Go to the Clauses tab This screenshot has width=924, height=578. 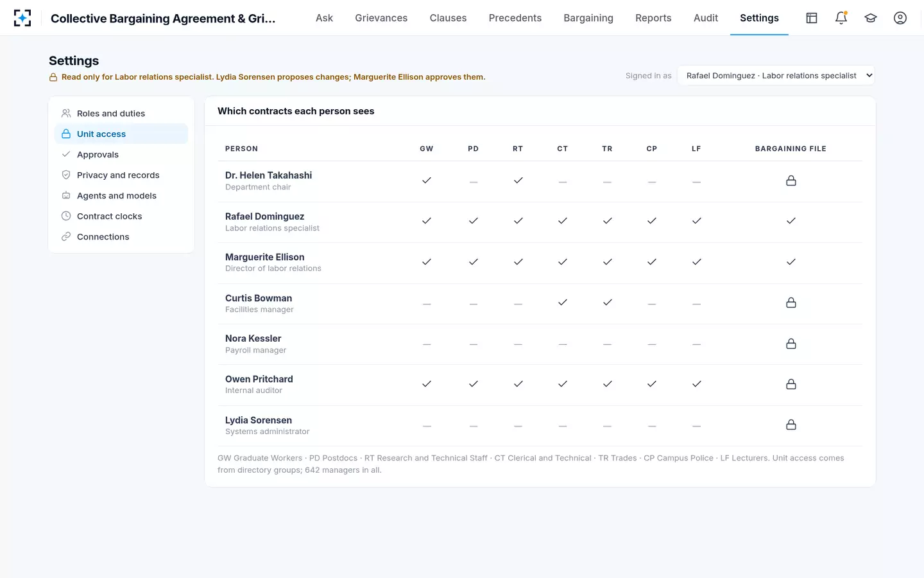pyautogui.click(x=448, y=18)
